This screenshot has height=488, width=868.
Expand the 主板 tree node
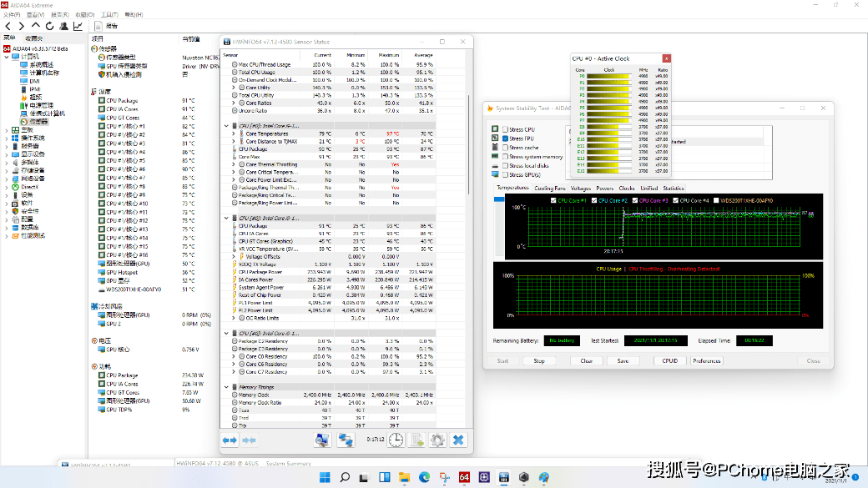7,130
